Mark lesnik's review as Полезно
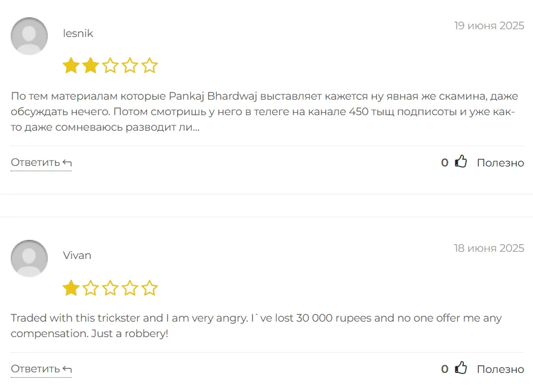This screenshot has height=392, width=533. pos(500,163)
